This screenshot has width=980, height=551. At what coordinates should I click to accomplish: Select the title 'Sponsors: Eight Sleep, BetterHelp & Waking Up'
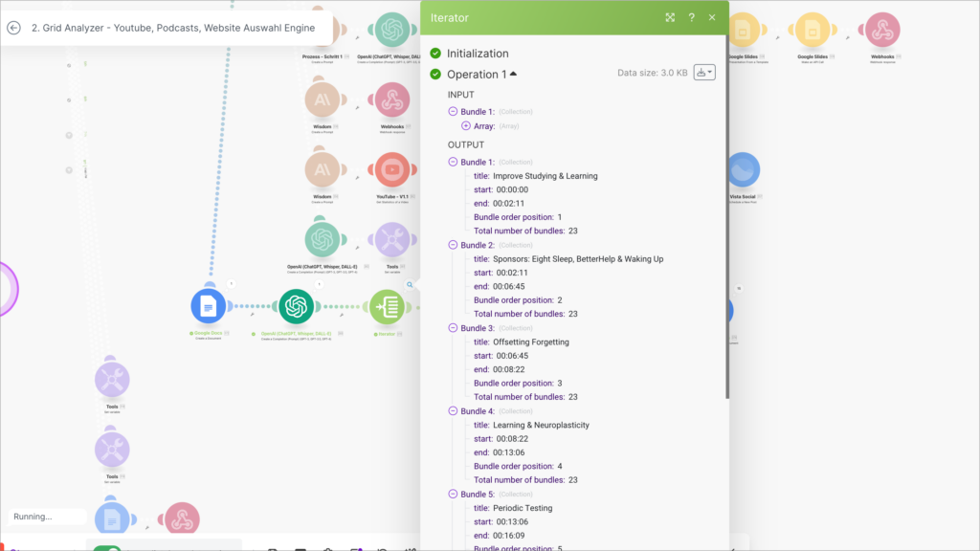[578, 258]
